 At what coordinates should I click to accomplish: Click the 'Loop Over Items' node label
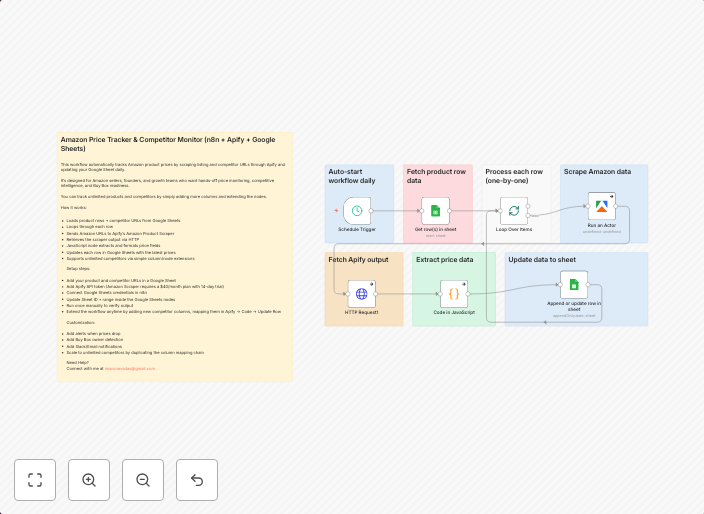[514, 229]
